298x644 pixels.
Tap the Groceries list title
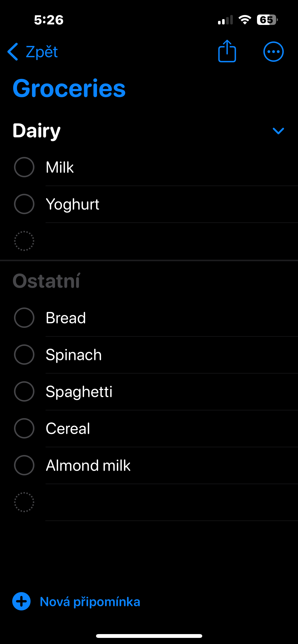point(69,88)
